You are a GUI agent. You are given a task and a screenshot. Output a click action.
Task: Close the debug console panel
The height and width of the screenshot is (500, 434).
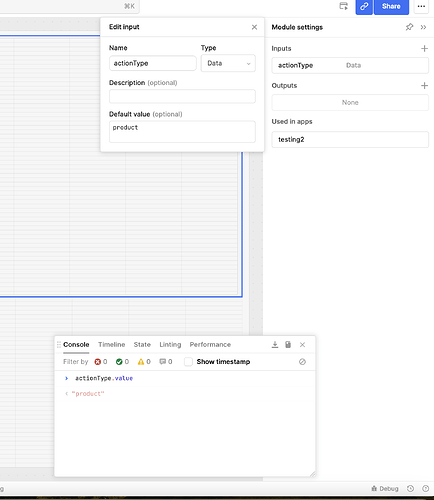pos(302,345)
